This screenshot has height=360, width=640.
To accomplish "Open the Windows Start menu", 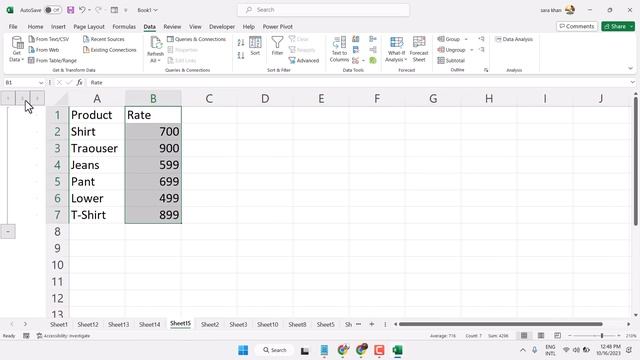I will click(x=243, y=350).
